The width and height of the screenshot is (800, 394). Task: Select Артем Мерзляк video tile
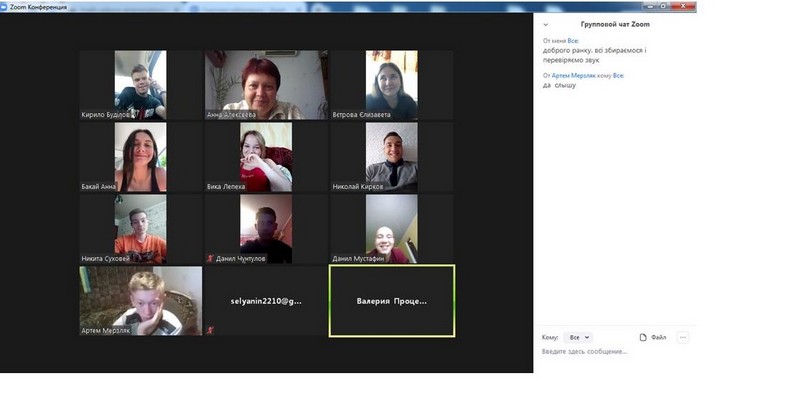pos(140,301)
